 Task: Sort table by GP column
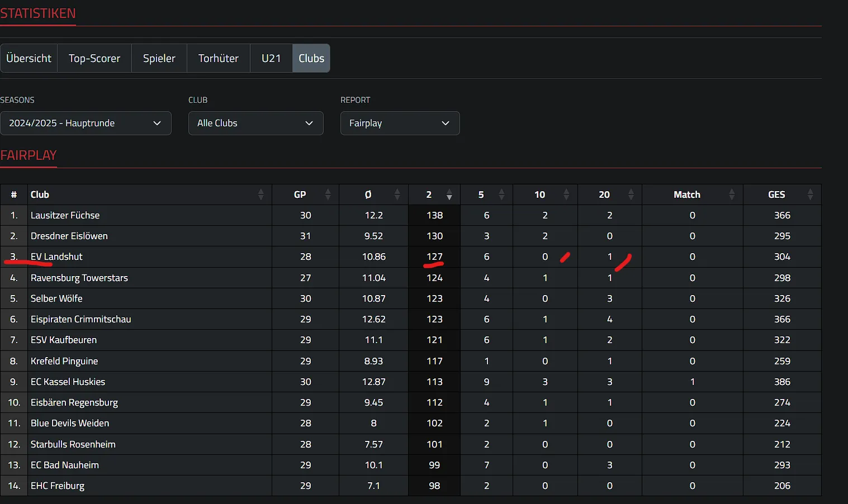click(305, 194)
